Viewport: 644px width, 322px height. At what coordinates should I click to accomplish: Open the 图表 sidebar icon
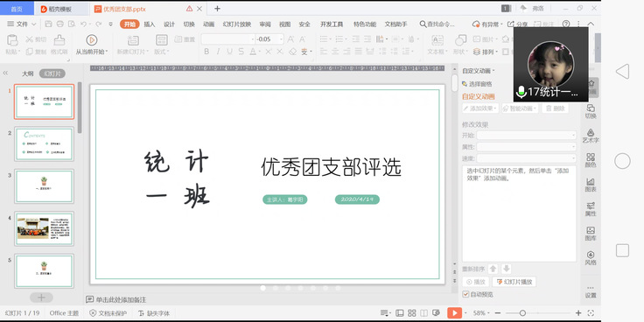point(591,185)
